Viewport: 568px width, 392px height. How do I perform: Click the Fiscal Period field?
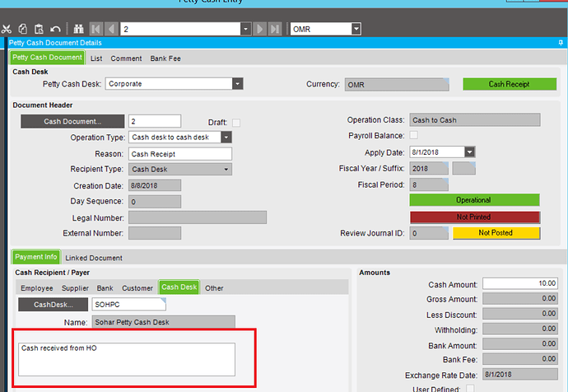coord(429,184)
